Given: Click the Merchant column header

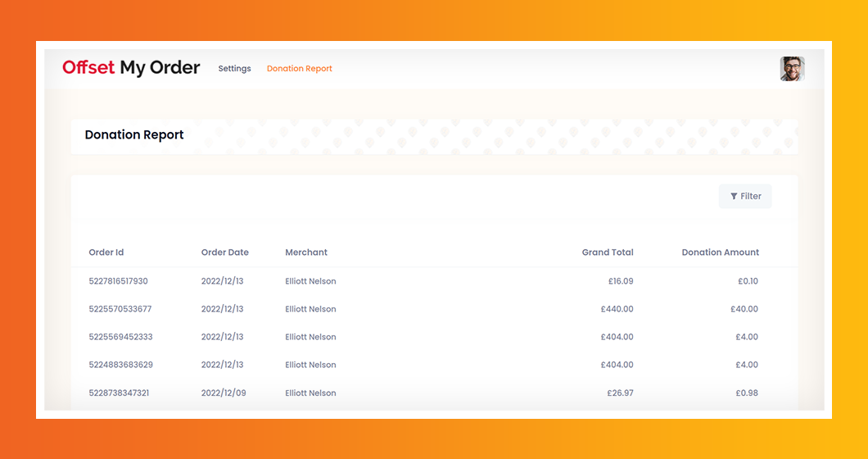Looking at the screenshot, I should point(306,252).
